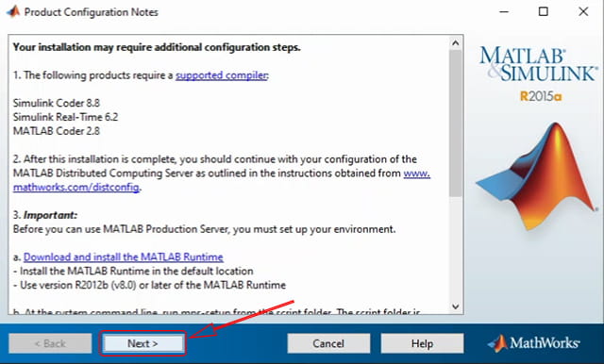Click the 'Important:' heading text
Screen dimensions: 604x364
[x=50, y=215]
